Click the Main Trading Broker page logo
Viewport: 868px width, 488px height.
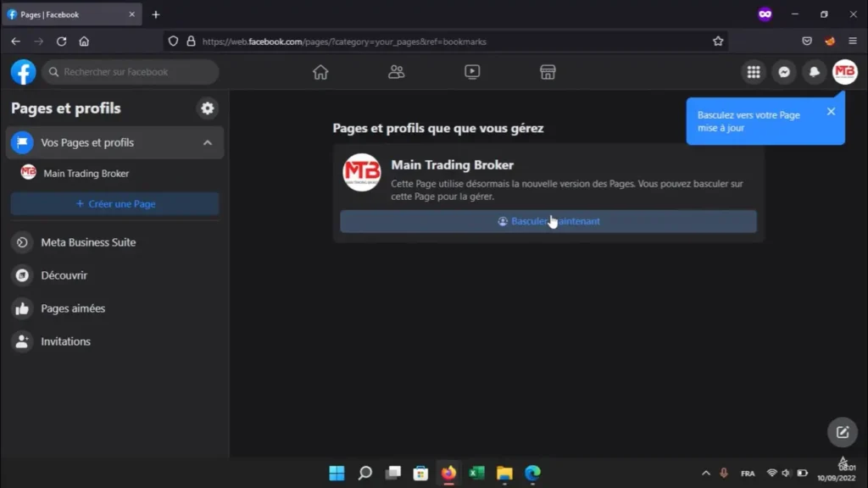[x=361, y=173]
